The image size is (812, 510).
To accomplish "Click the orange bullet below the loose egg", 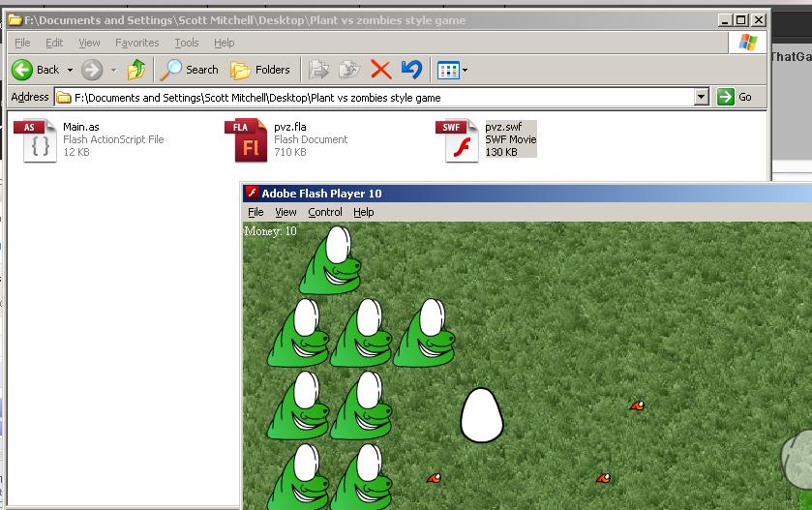I will pyautogui.click(x=434, y=478).
